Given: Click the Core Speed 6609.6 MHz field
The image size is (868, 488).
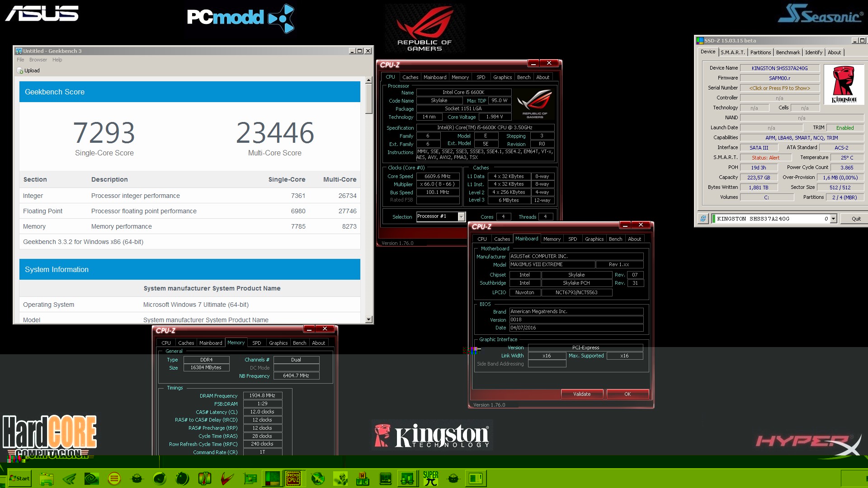Looking at the screenshot, I should click(x=438, y=176).
